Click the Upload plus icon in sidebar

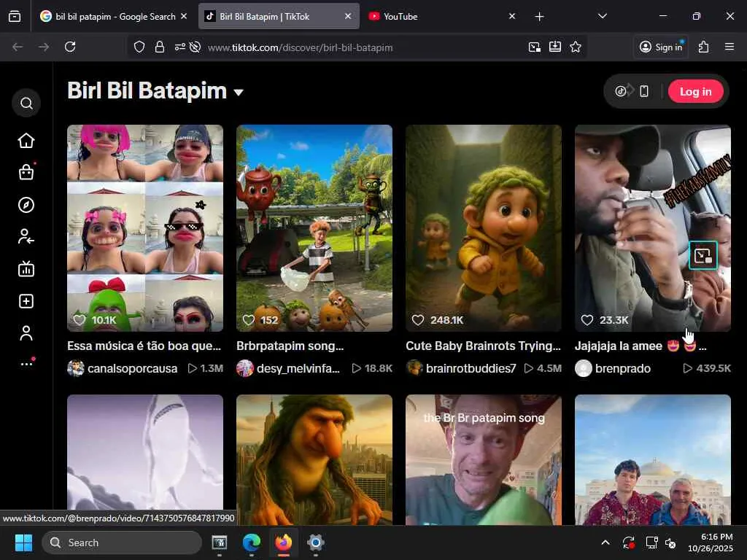(x=26, y=301)
